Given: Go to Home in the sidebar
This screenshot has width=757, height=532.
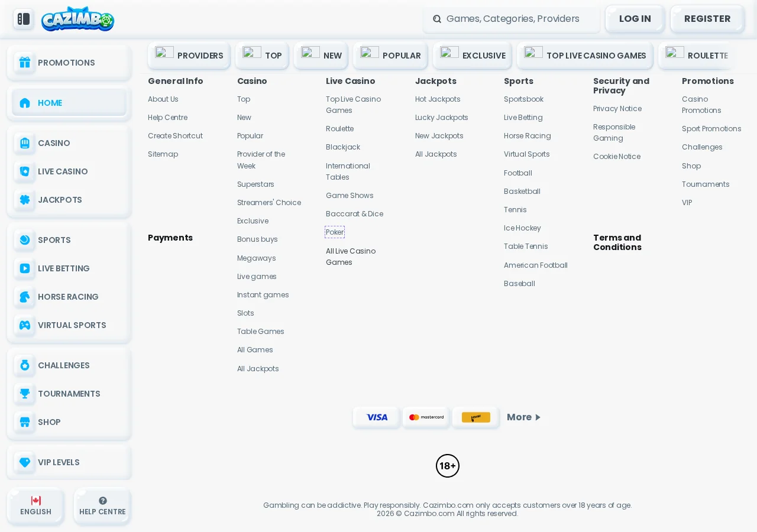Looking at the screenshot, I should (x=69, y=103).
